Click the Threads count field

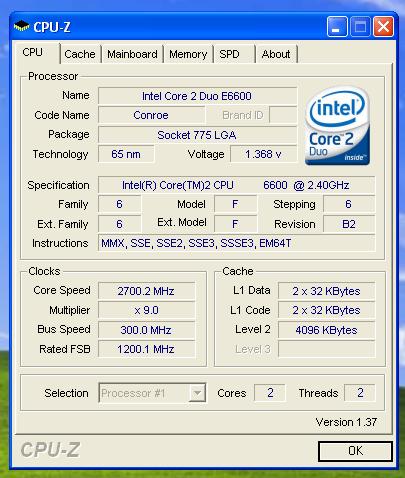click(360, 393)
